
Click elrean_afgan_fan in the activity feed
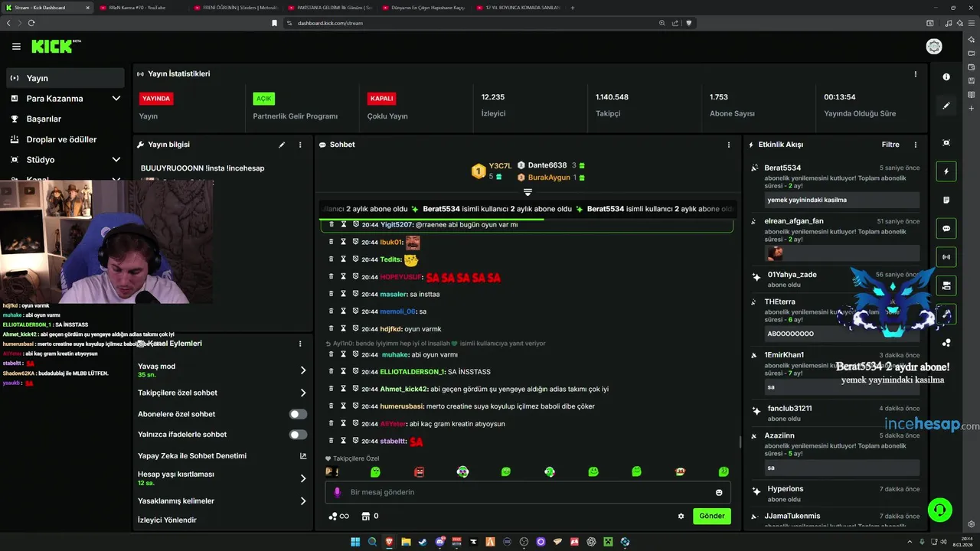[794, 221]
